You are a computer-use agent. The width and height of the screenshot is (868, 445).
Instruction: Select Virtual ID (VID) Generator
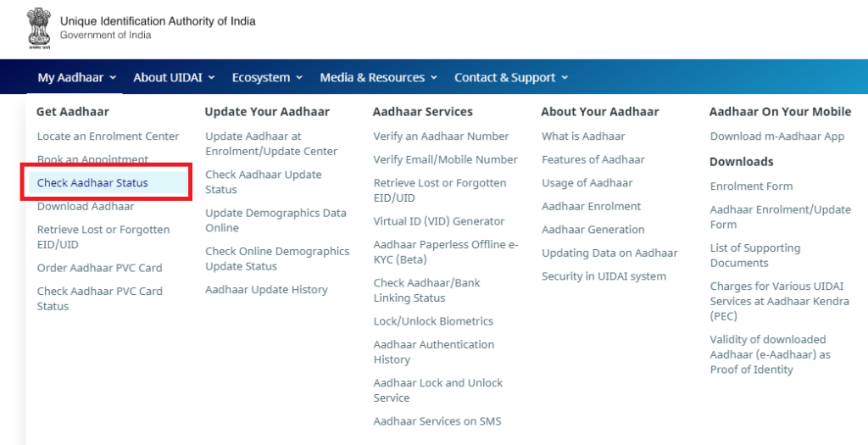click(x=439, y=221)
